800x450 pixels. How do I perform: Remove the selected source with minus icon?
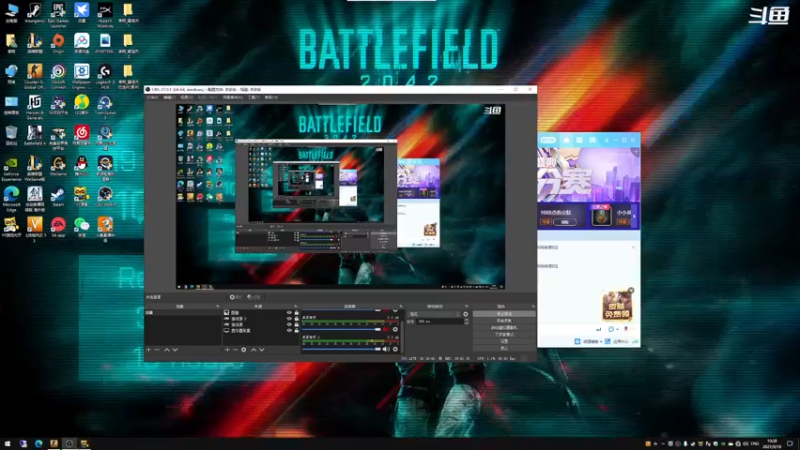(235, 350)
